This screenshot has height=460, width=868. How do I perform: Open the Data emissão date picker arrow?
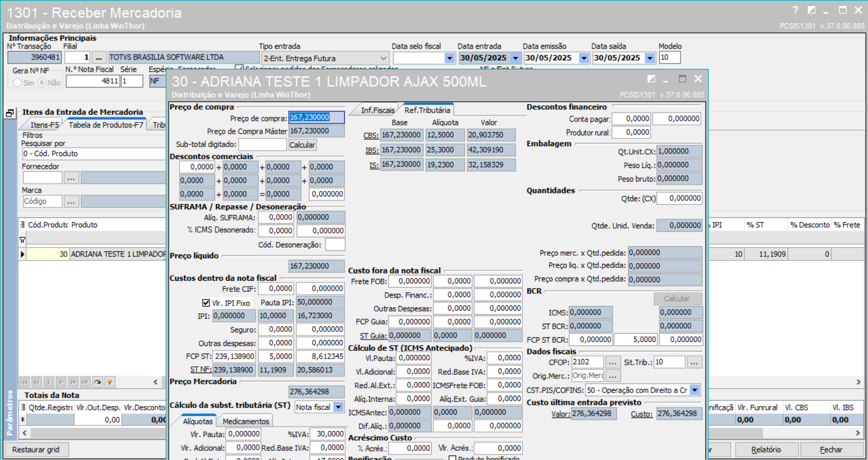click(584, 58)
